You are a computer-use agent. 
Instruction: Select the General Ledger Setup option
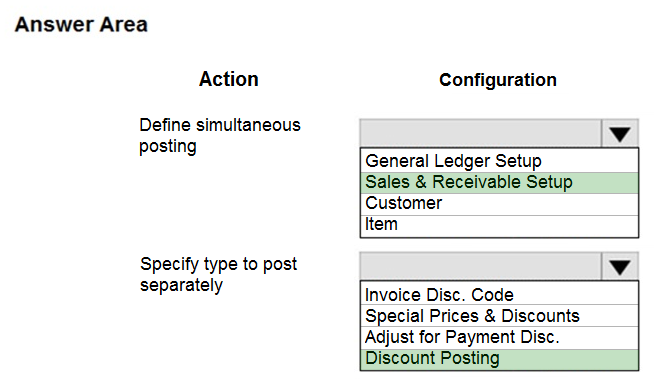(x=499, y=161)
